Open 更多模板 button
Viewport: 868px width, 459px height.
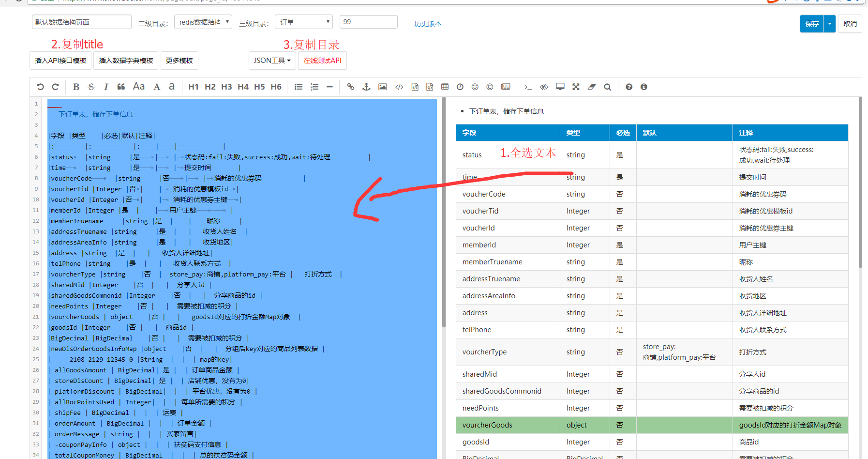pos(179,61)
